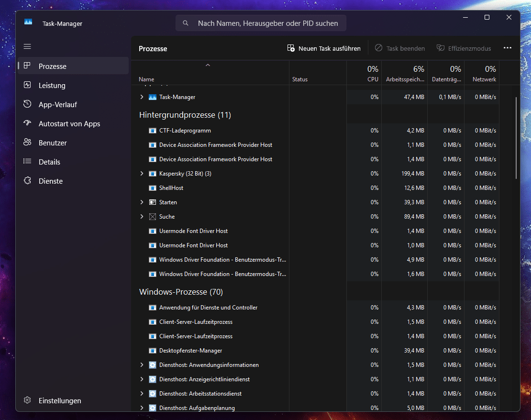The width and height of the screenshot is (531, 420).
Task: Sort by the CPU column header
Action: pyautogui.click(x=364, y=73)
